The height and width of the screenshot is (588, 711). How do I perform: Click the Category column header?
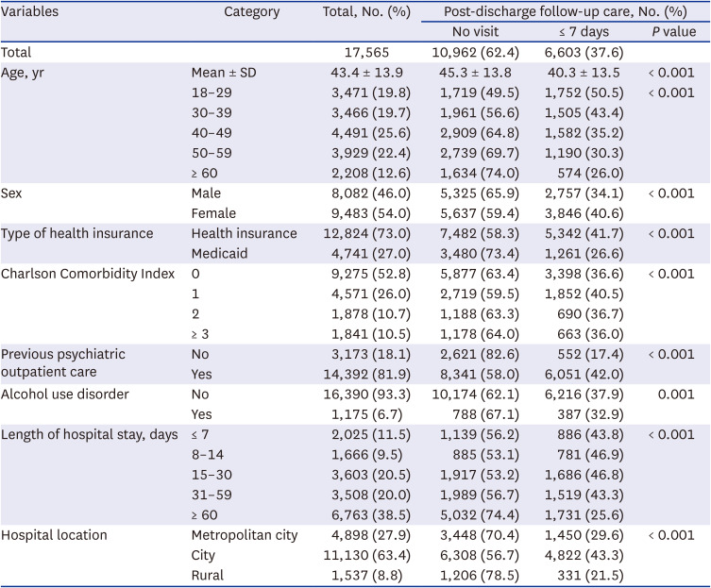tap(251, 12)
